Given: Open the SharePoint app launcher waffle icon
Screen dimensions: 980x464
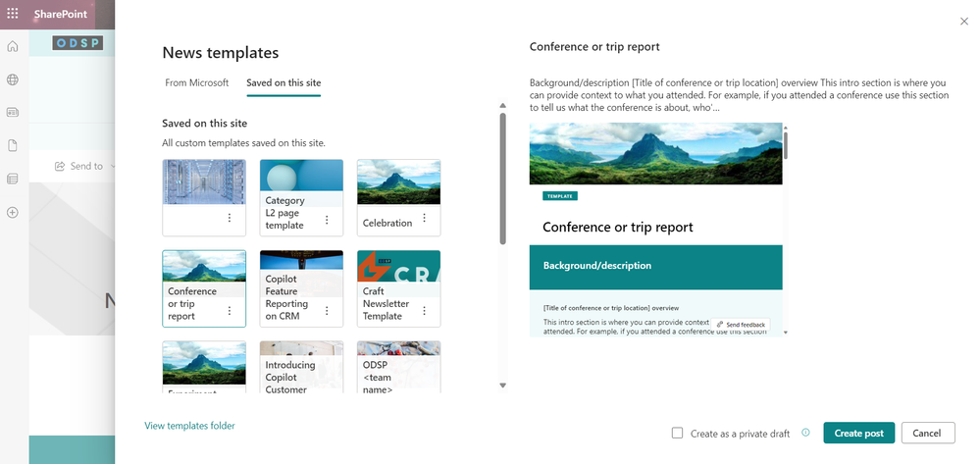Looking at the screenshot, I should coord(13,14).
